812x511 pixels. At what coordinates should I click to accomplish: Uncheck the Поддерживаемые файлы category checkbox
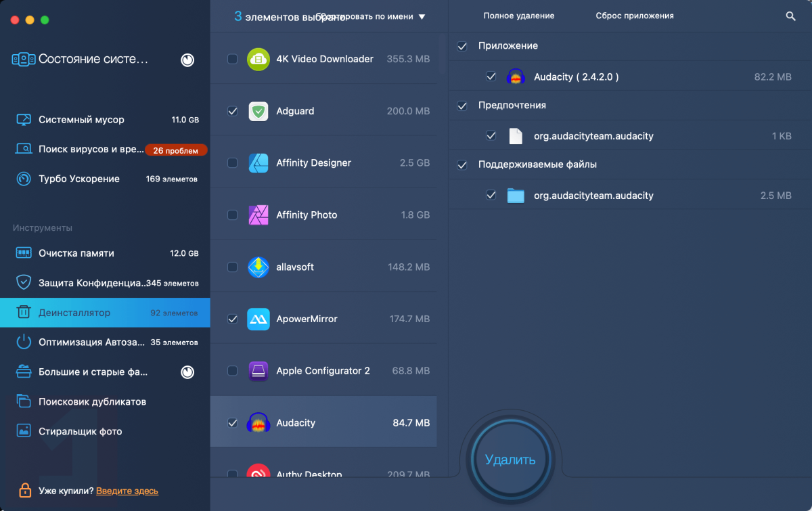click(x=462, y=164)
